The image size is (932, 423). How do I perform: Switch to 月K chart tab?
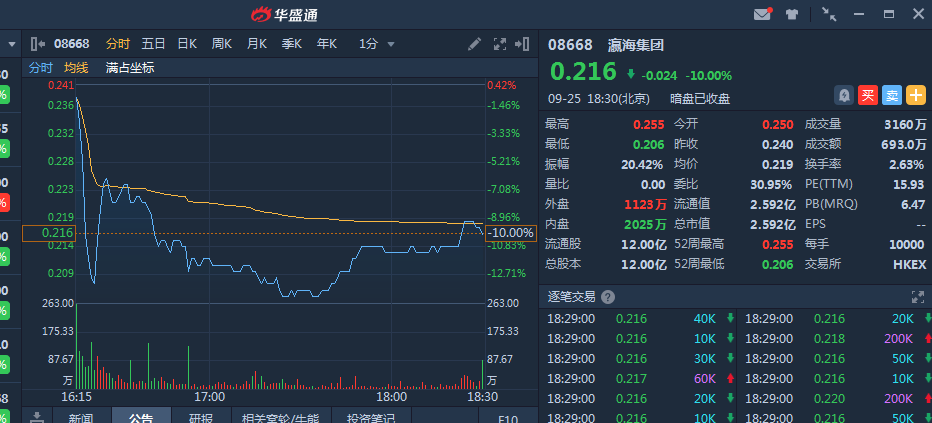click(257, 44)
